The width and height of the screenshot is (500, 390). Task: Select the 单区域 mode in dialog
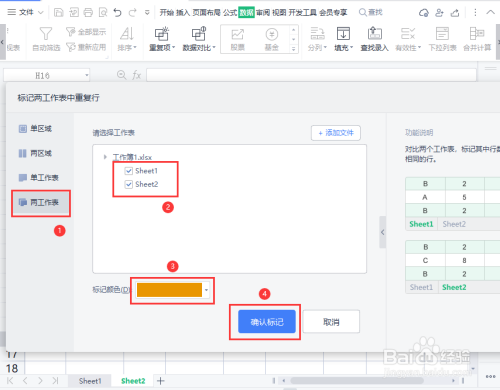35,129
